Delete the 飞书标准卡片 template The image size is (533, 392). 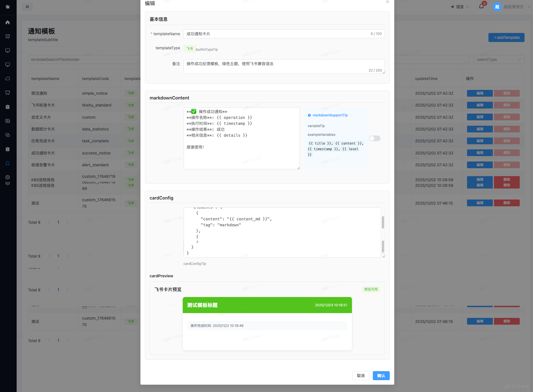[x=506, y=105]
